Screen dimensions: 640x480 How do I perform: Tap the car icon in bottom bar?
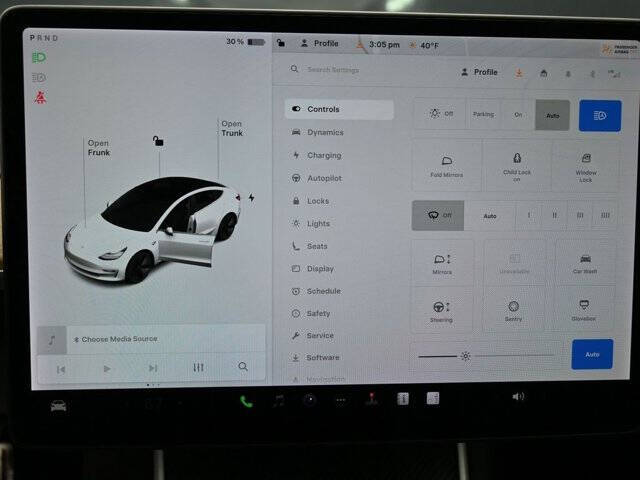click(x=58, y=406)
